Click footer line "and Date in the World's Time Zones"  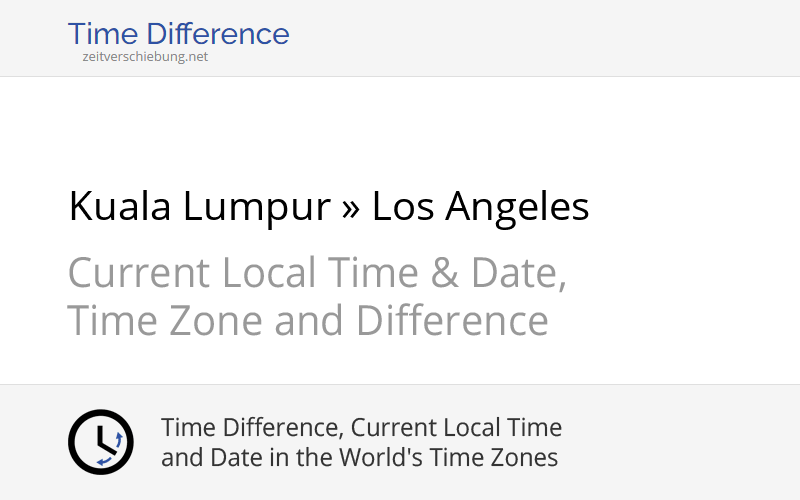[359, 458]
